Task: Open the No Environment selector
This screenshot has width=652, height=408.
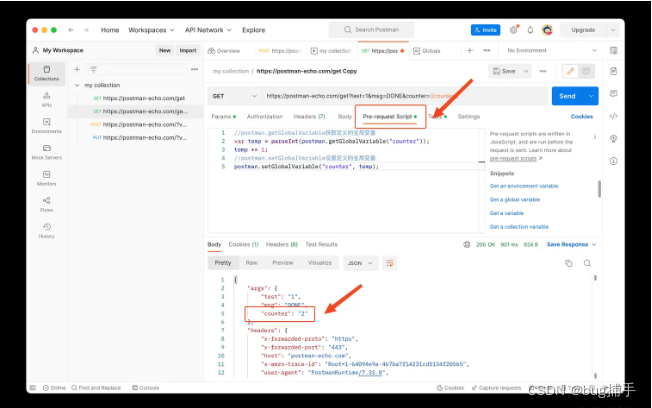Action: pos(551,50)
